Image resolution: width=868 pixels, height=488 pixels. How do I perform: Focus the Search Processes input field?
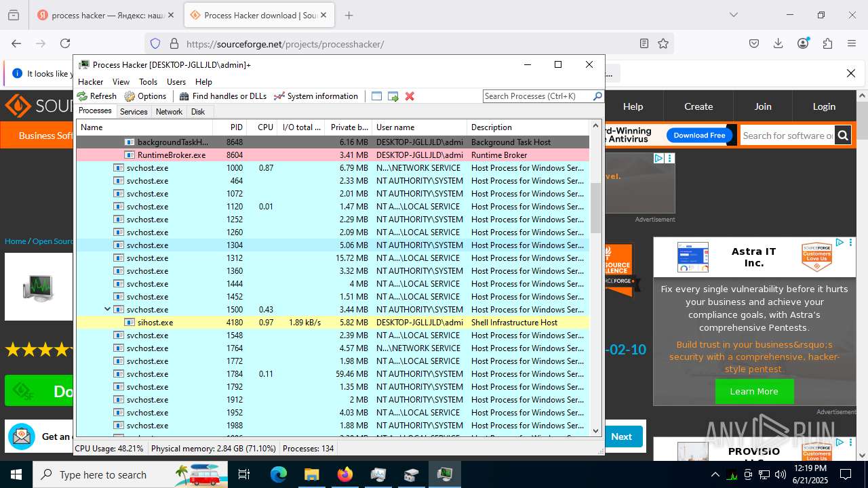click(x=538, y=96)
